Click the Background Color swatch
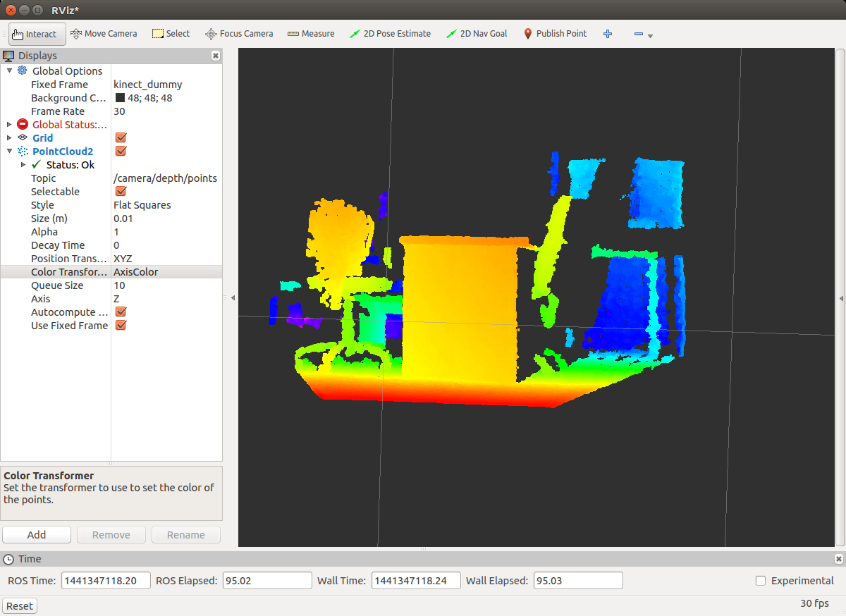This screenshot has height=616, width=846. (120, 98)
